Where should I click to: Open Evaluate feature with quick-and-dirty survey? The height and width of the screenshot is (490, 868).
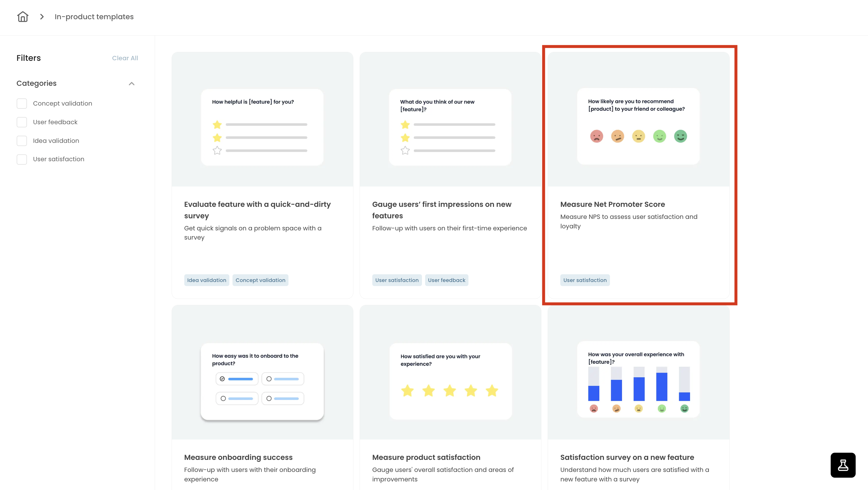[x=257, y=210]
